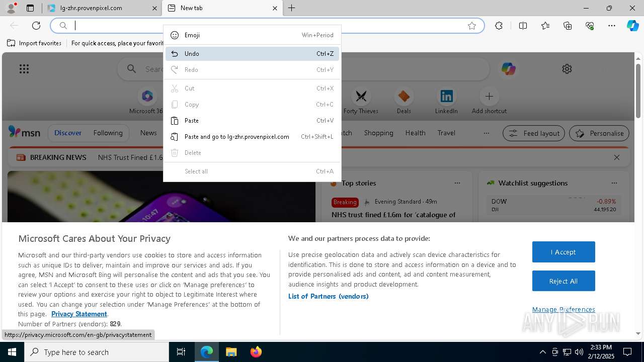Open the LinkedIn shortcut
This screenshot has height=362, width=644.
tap(446, 101)
